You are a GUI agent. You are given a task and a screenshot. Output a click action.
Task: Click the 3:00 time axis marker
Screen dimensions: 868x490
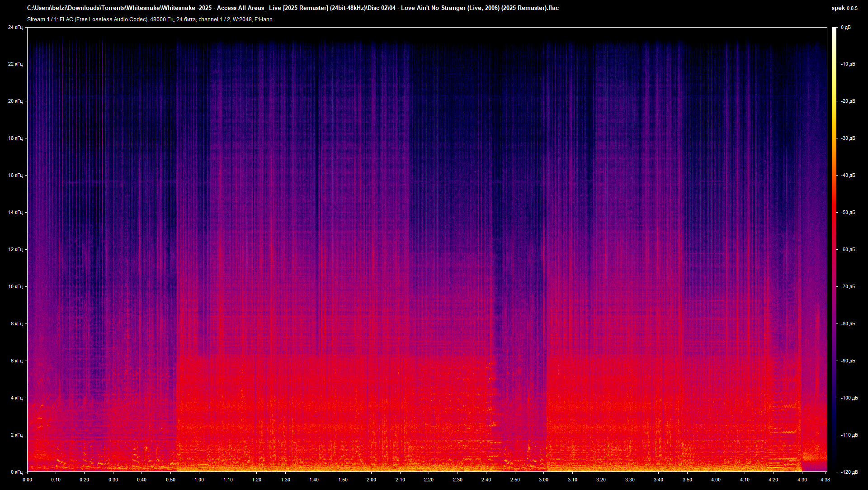click(x=543, y=480)
